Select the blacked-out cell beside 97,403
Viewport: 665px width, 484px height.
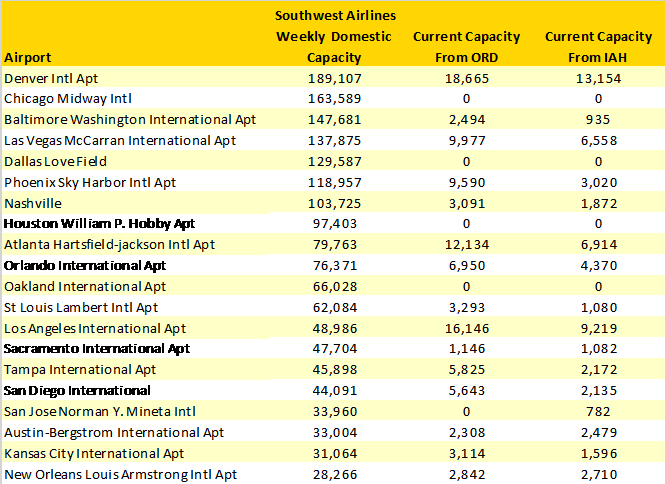tap(136, 224)
